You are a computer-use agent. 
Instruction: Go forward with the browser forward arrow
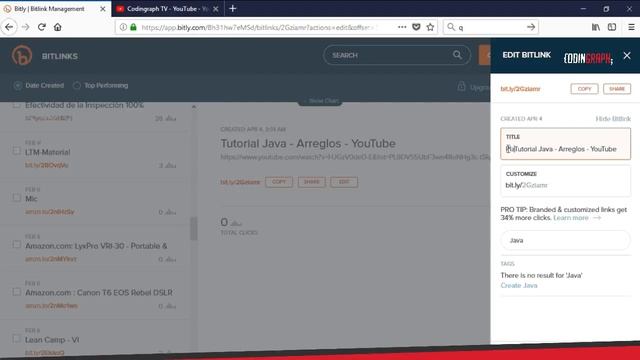tap(25, 27)
